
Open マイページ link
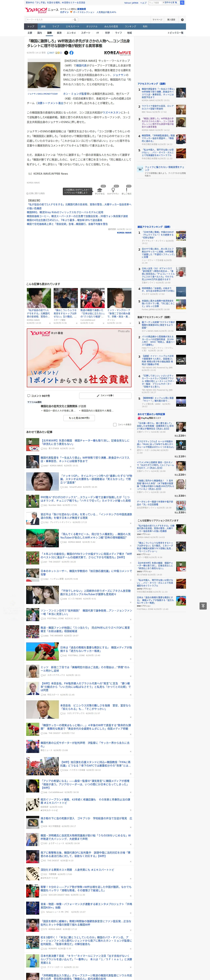(157, 20)
